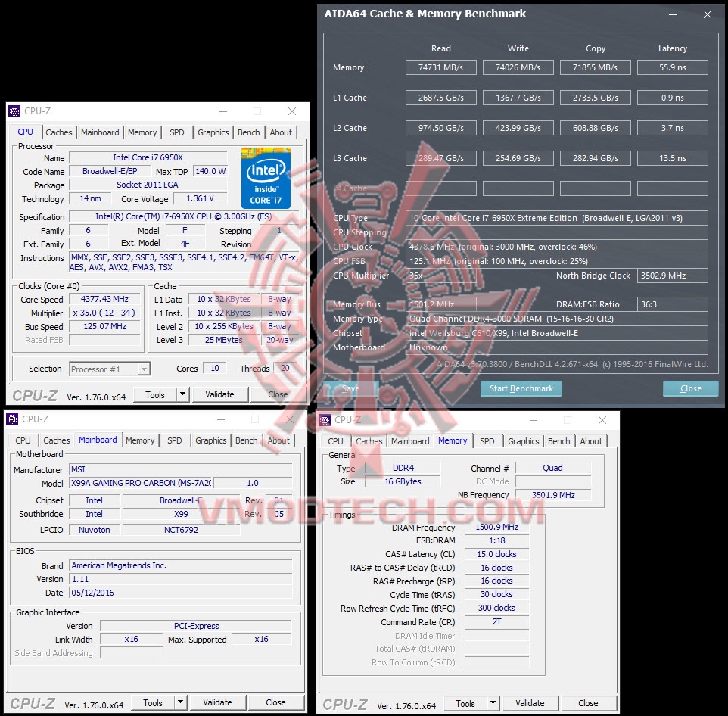Click the Close button in AIDA64 window
Viewport: 728px width, 716px height.
click(690, 388)
